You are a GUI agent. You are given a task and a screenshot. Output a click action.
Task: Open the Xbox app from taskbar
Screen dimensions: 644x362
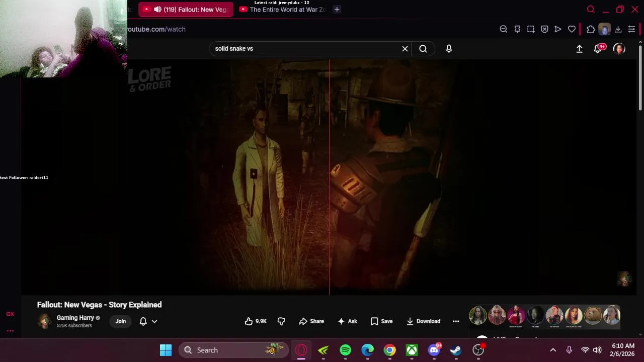412,350
